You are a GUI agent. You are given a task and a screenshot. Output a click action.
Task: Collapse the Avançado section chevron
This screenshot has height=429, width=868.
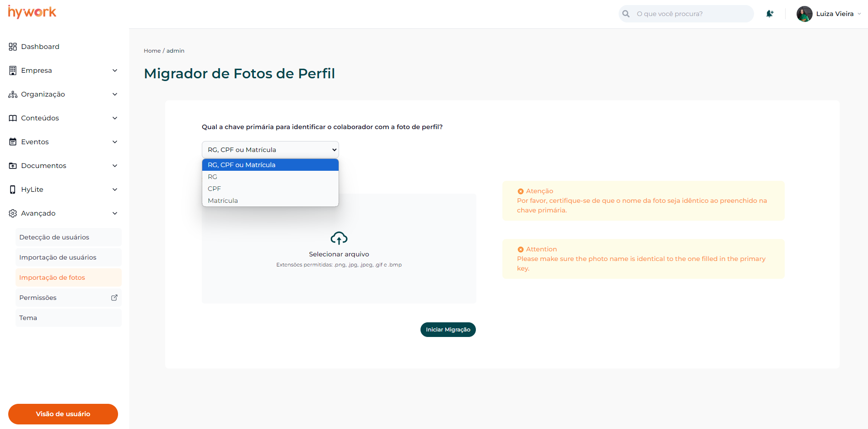click(x=115, y=213)
